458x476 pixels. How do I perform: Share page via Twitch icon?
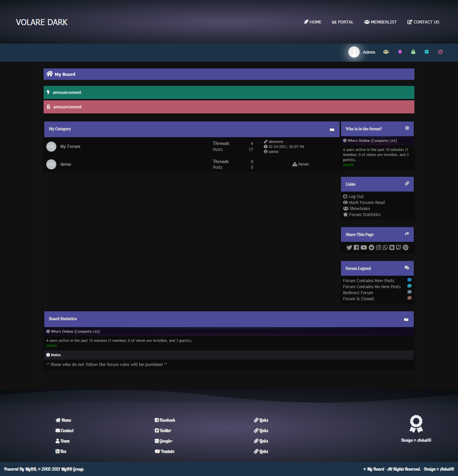399,248
